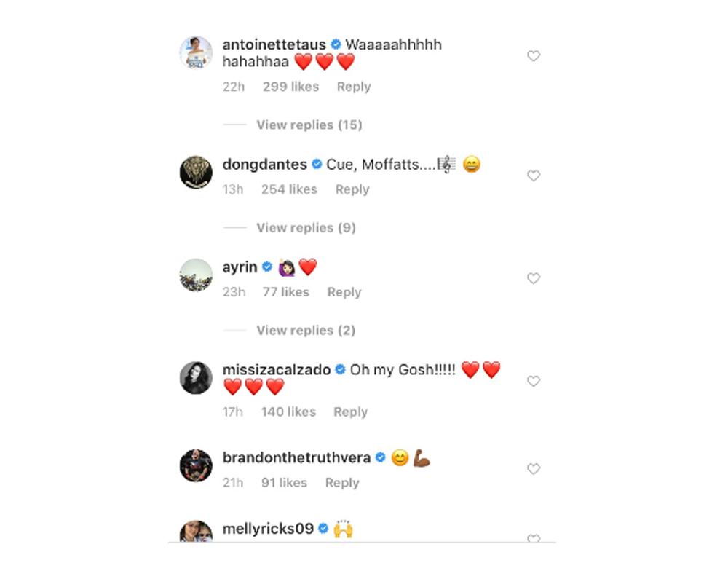The height and width of the screenshot is (571, 728).
Task: Open brandonthetruthvera's avatar
Action: click(x=196, y=465)
